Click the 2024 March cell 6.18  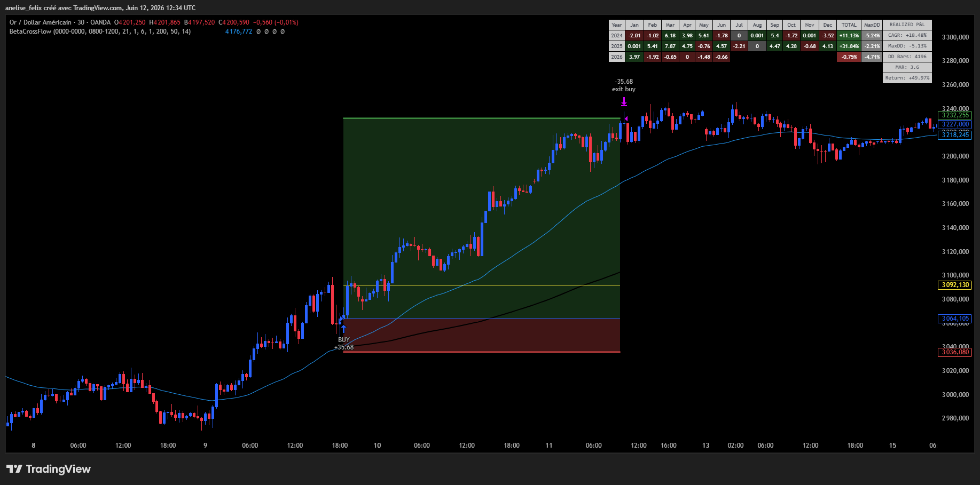[x=670, y=36]
